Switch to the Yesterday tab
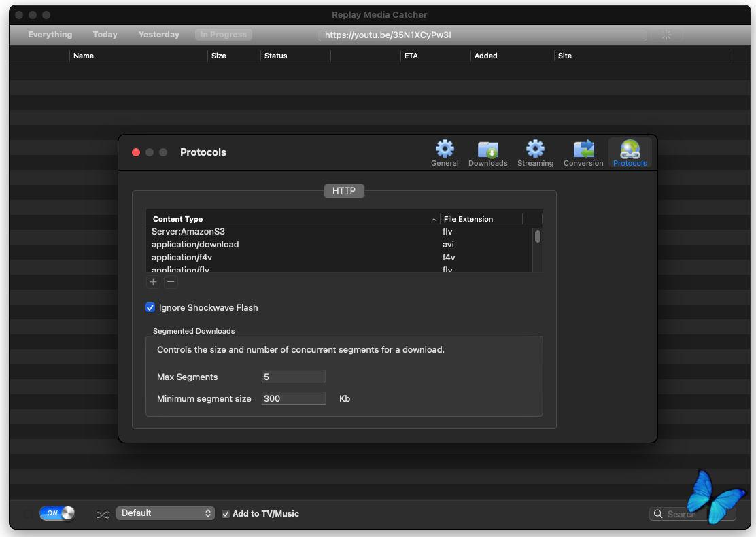Screen dimensions: 756x537 pyautogui.click(x=158, y=35)
